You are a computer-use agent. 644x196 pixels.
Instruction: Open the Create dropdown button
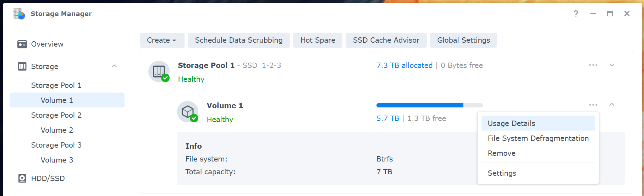[162, 40]
